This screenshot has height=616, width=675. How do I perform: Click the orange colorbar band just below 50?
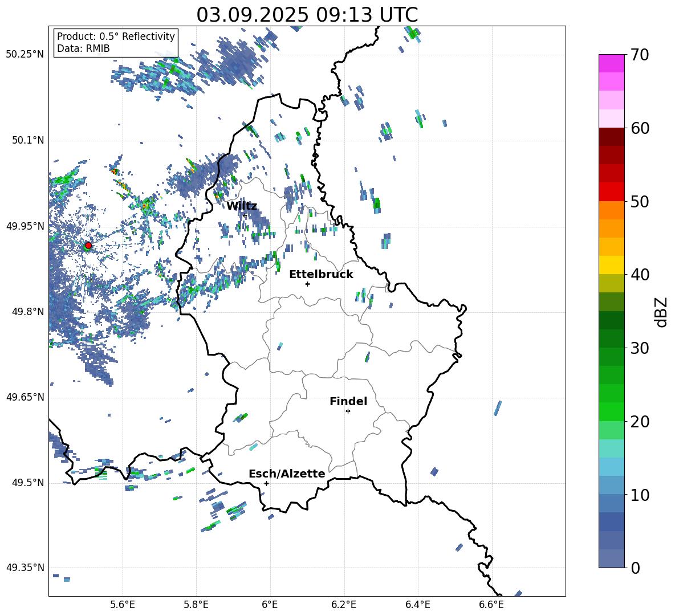coord(611,210)
